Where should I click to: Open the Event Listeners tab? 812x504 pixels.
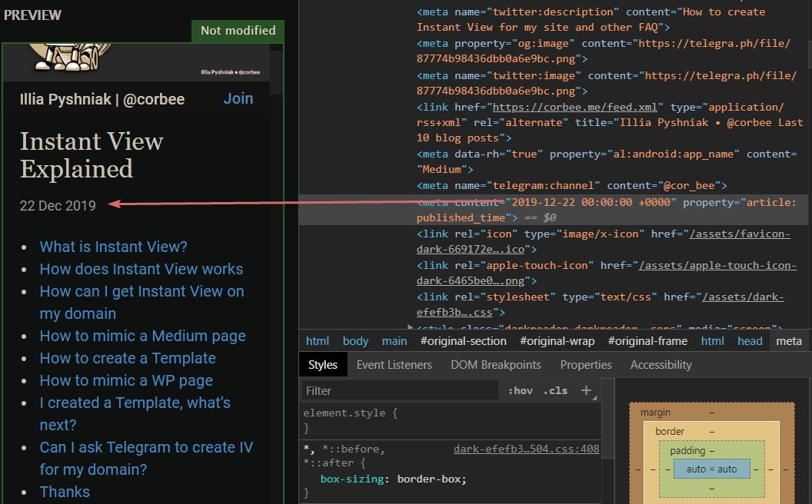[394, 365]
